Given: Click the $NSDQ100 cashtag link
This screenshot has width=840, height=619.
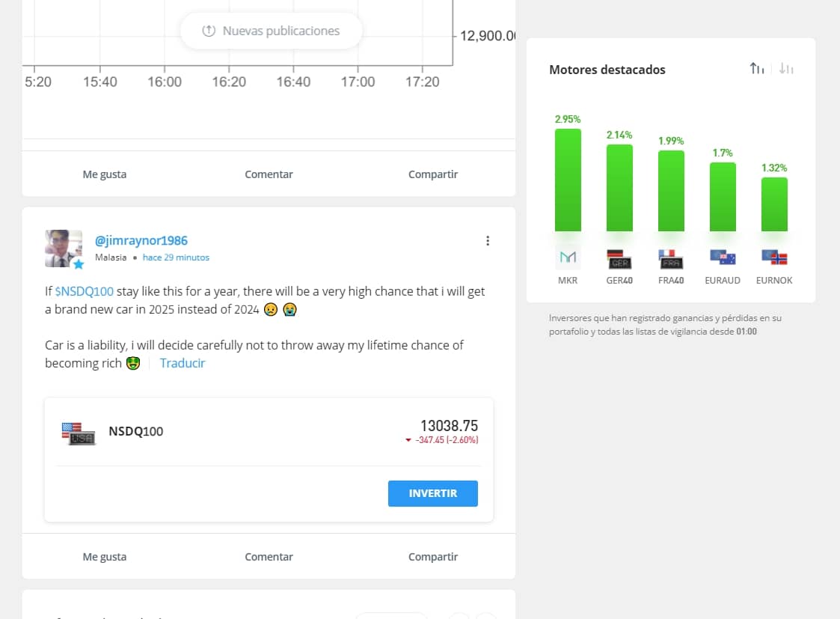Looking at the screenshot, I should [x=84, y=291].
